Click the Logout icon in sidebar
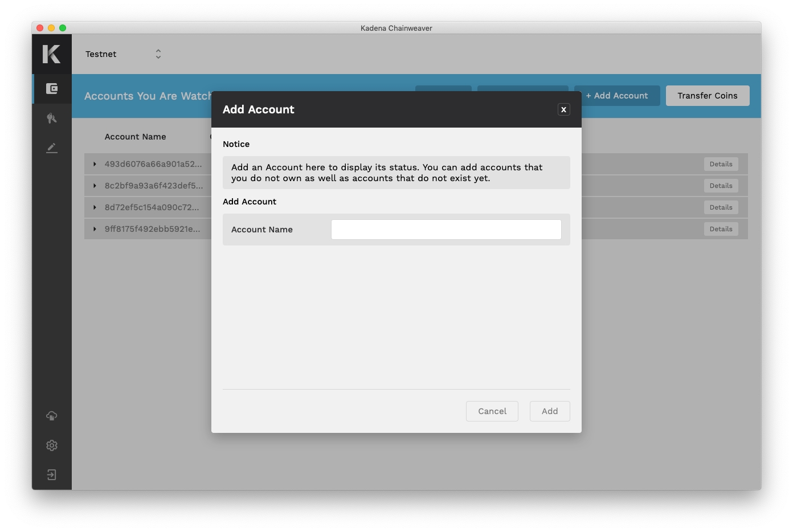This screenshot has width=793, height=532. pos(52,475)
